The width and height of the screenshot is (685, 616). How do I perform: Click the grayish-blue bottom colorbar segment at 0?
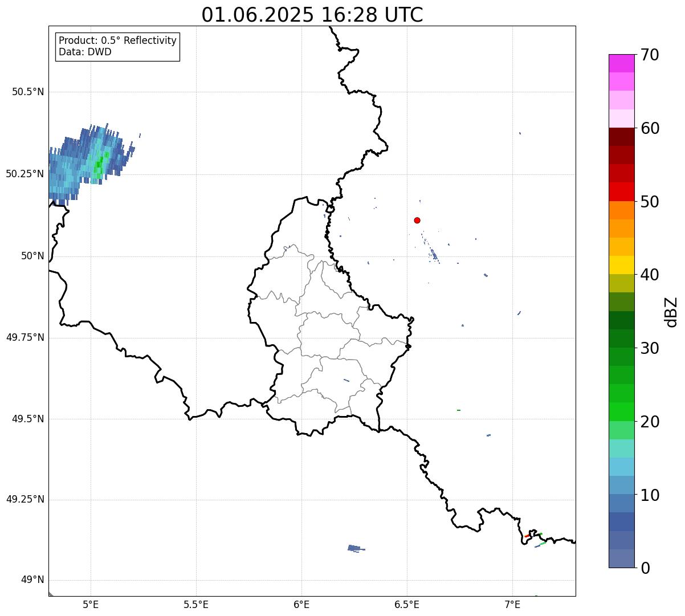click(x=621, y=558)
